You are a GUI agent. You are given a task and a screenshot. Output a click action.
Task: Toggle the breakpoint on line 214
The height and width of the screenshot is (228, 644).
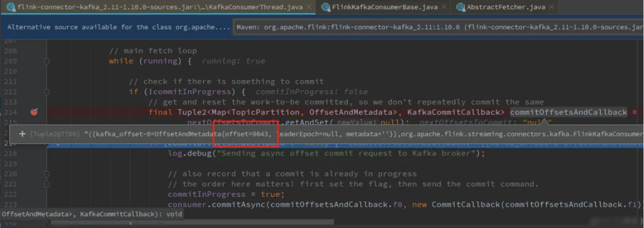click(x=34, y=112)
